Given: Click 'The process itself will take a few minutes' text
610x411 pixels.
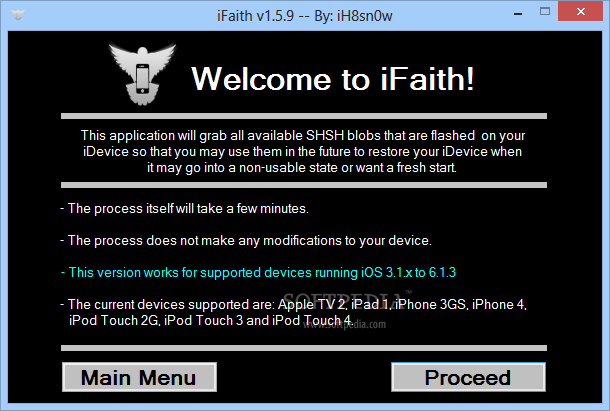Looking at the screenshot, I should (x=184, y=209).
